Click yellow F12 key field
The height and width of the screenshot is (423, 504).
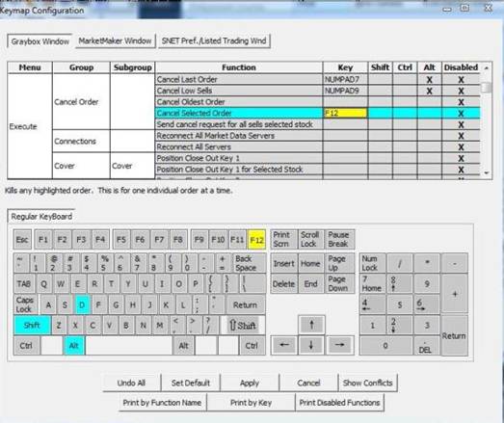(345, 113)
